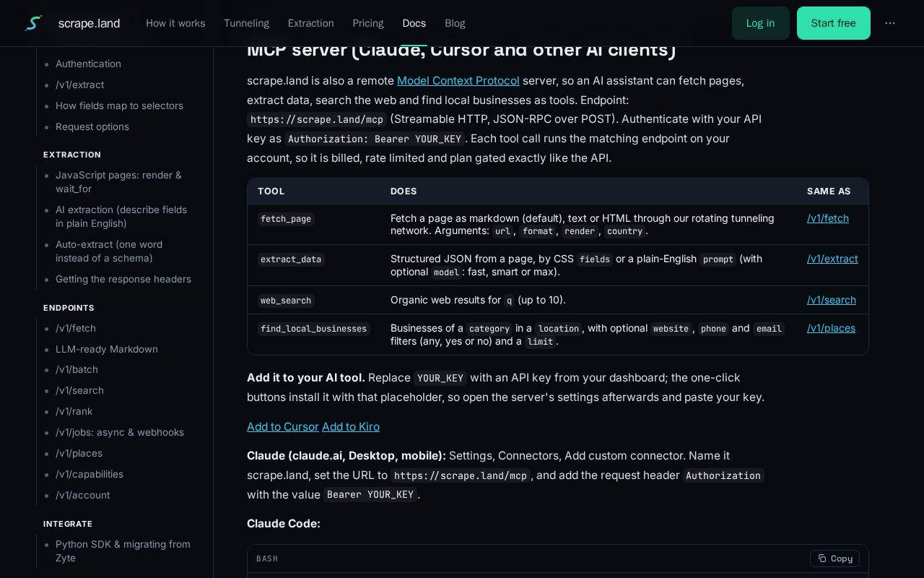This screenshot has width=924, height=578.
Task: Go to Tunneling in top navigation
Action: (x=246, y=23)
